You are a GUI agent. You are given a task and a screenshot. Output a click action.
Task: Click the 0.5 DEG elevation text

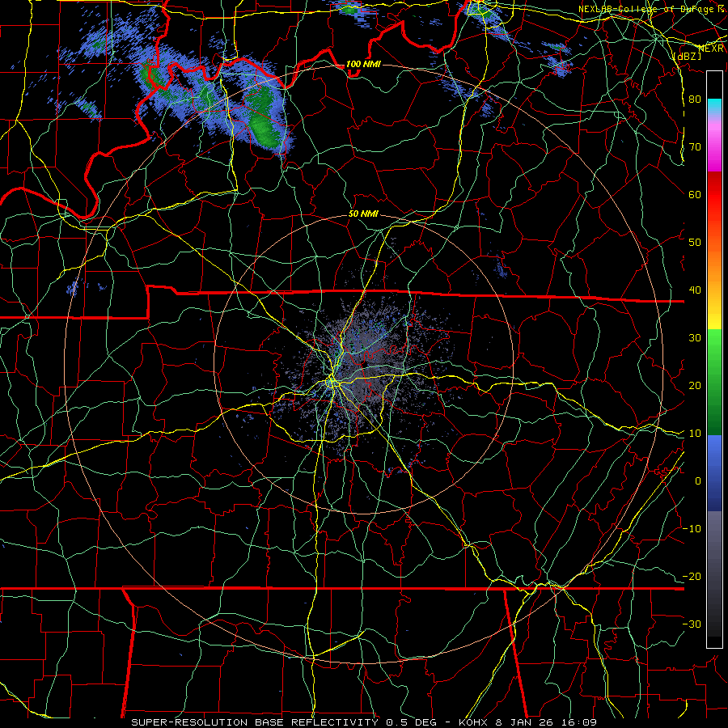click(411, 722)
